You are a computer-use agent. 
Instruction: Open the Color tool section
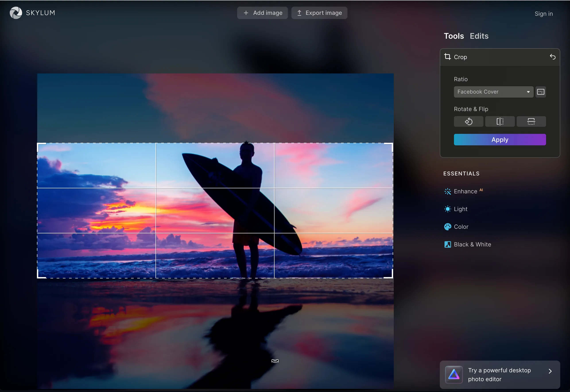pos(461,227)
